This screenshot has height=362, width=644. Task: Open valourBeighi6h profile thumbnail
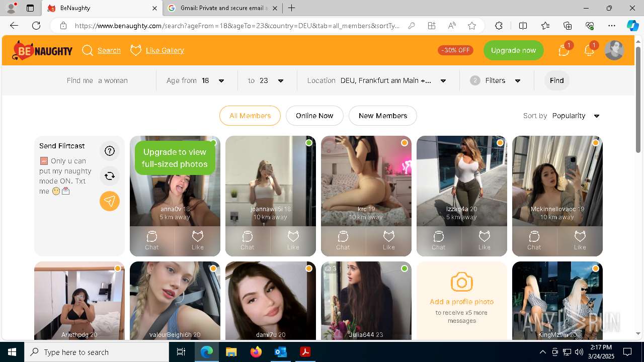(175, 300)
